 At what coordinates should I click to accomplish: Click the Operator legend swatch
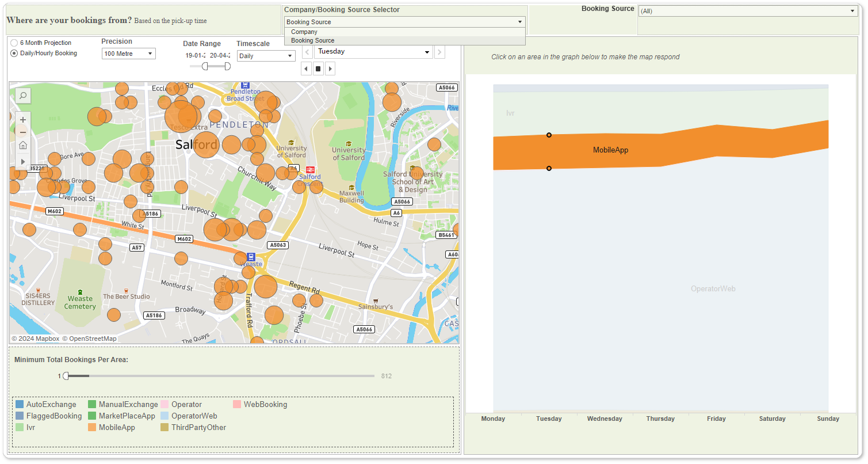point(165,405)
